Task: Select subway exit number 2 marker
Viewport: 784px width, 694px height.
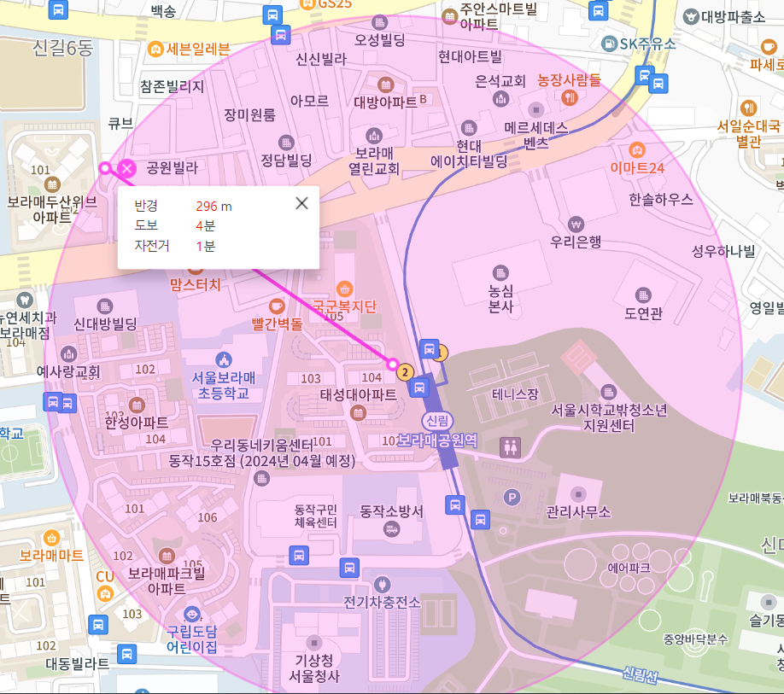Action: click(405, 371)
